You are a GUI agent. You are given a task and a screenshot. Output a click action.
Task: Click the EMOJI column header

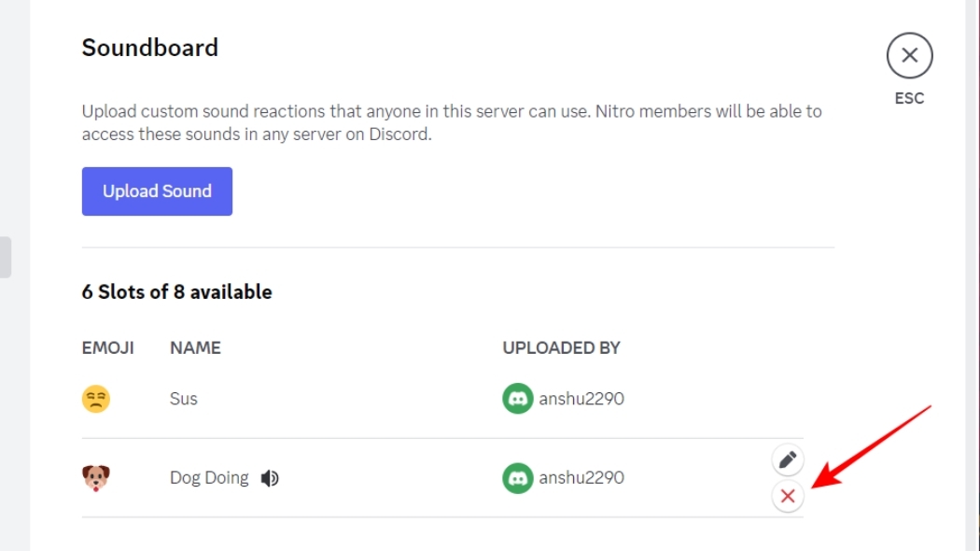point(106,347)
